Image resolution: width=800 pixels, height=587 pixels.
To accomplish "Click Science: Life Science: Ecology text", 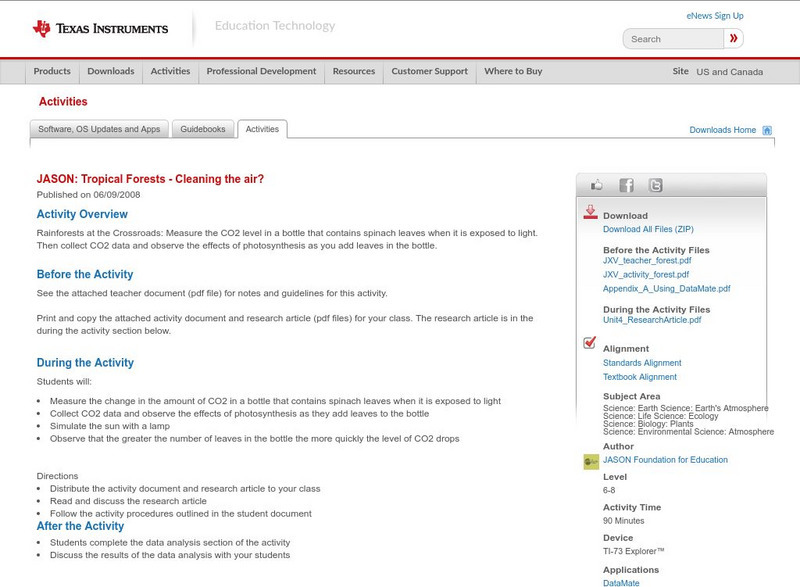I will (x=661, y=416).
